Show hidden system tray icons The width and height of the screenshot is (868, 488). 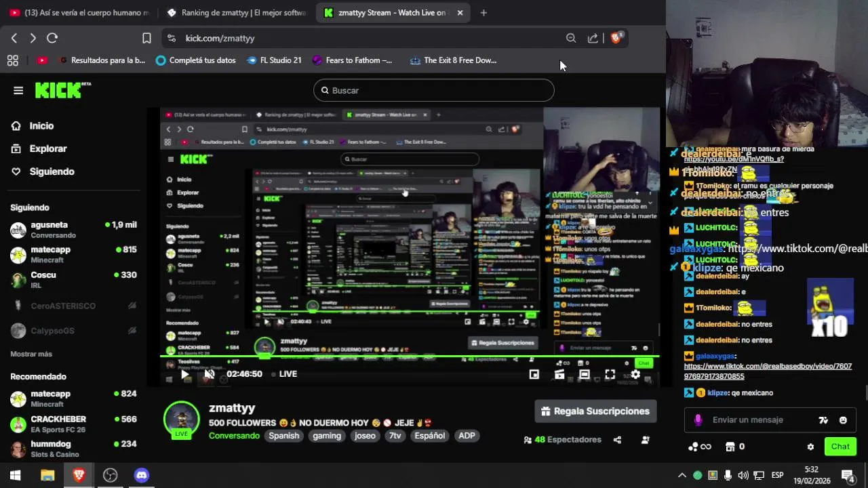click(x=682, y=475)
